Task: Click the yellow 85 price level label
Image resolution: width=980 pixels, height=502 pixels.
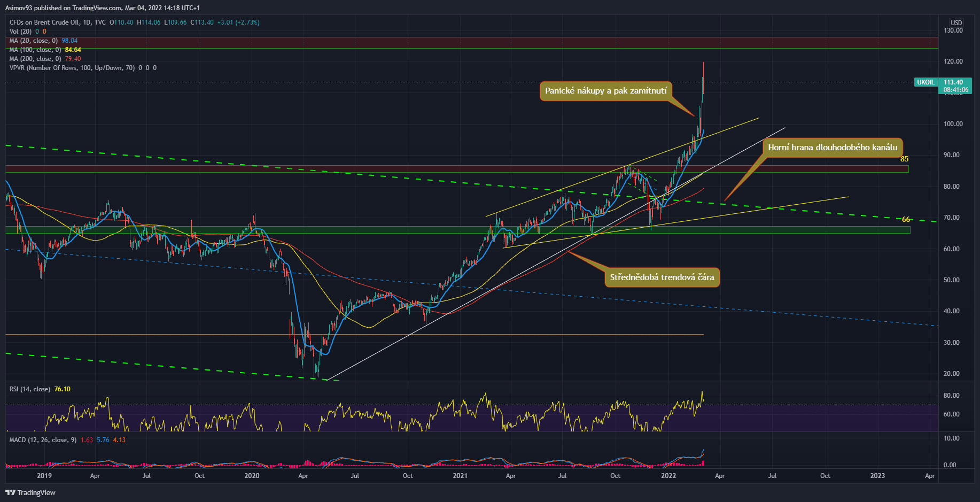Action: (x=904, y=159)
